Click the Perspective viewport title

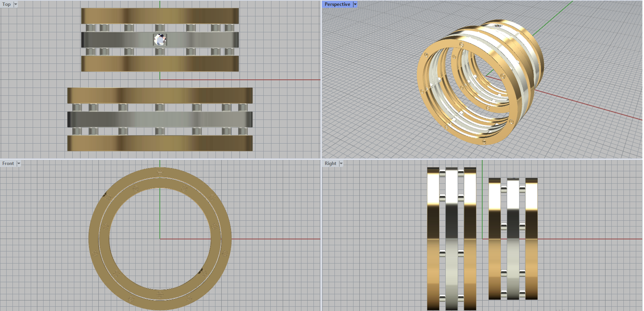click(337, 4)
